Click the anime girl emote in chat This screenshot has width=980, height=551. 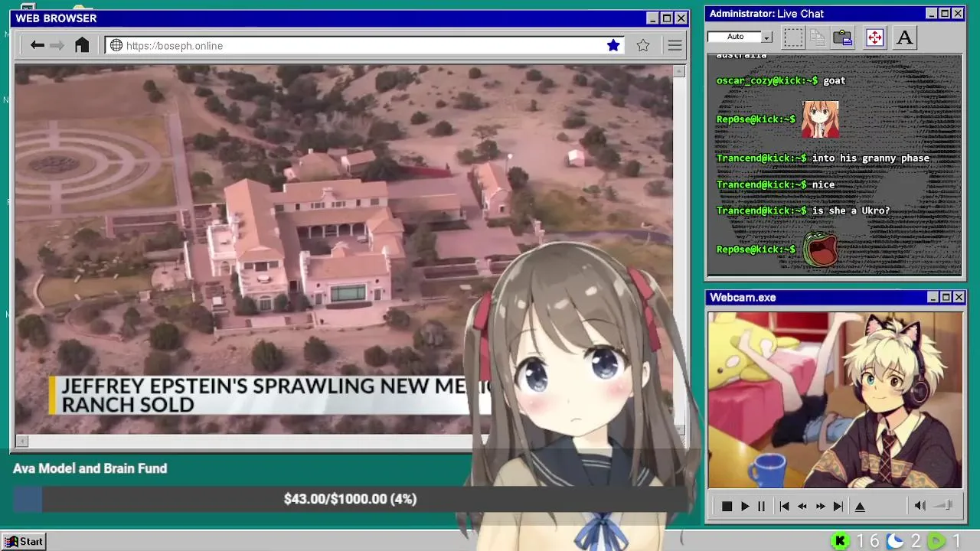tap(820, 119)
